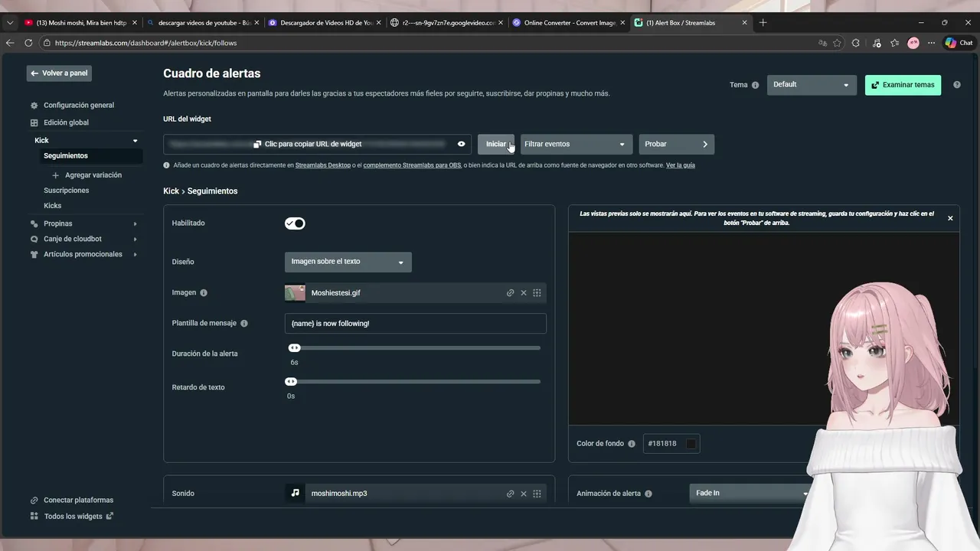
Task: Expand the Artículos promocionales arrow
Action: (x=136, y=255)
